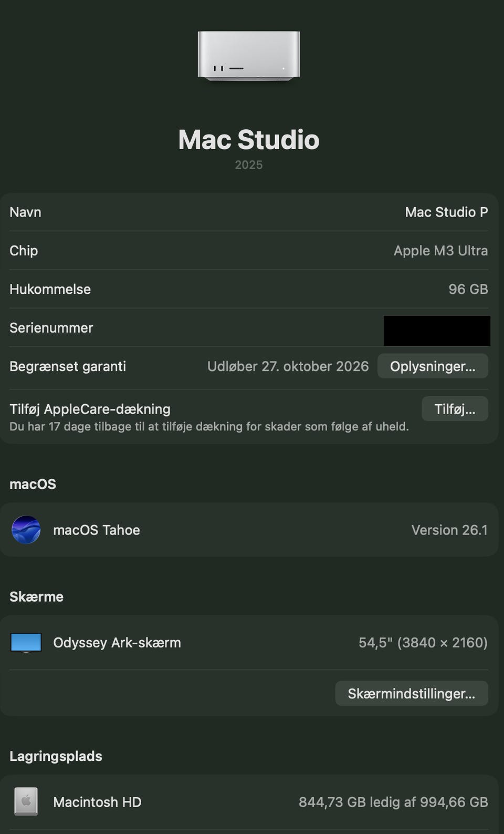Click the macOS Tahoe logo icon
The height and width of the screenshot is (834, 504).
26,530
